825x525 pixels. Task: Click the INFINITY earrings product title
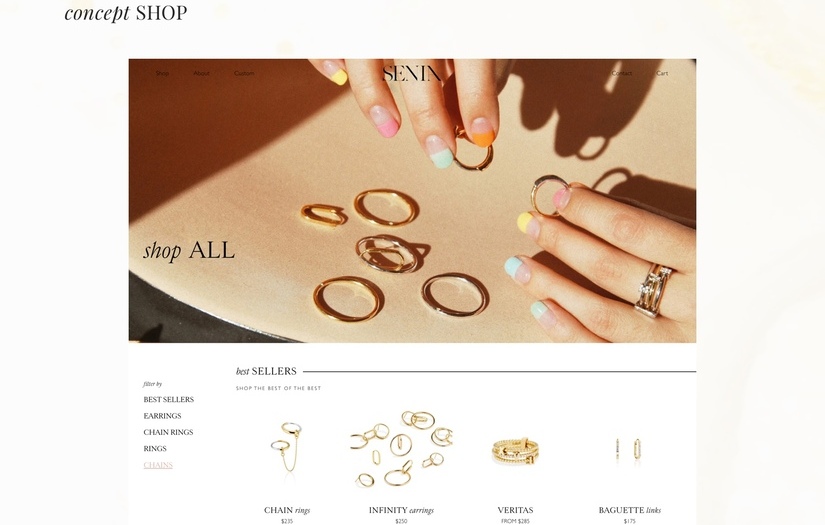[401, 510]
